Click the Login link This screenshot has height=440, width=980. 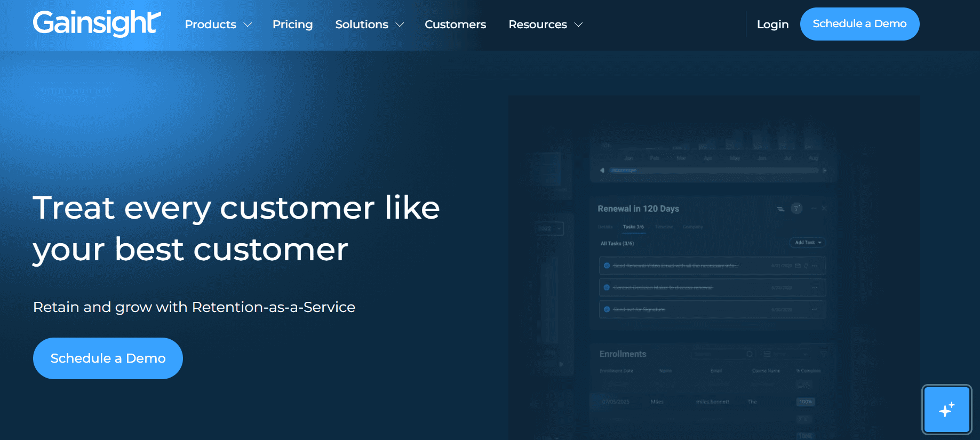pos(772,25)
